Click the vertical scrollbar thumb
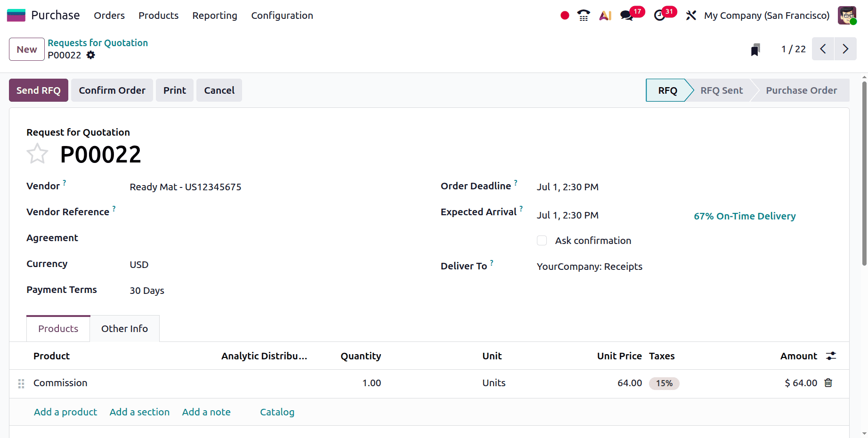This screenshot has width=868, height=438. click(864, 173)
